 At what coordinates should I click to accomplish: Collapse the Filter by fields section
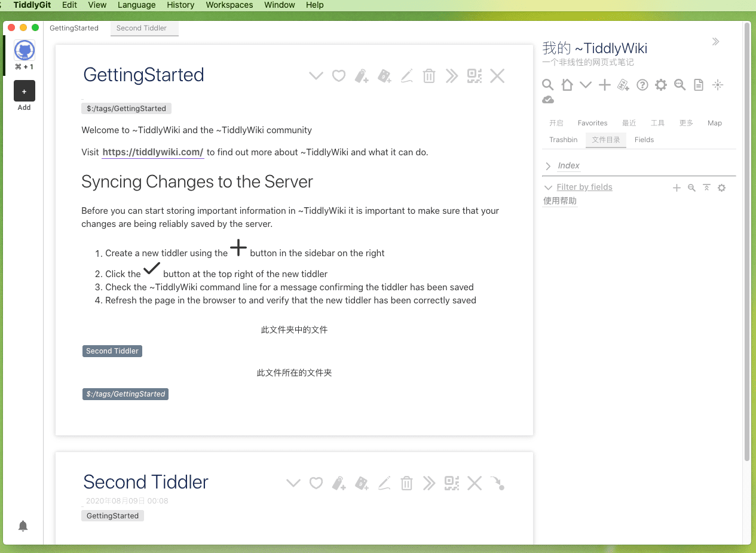pyautogui.click(x=548, y=187)
